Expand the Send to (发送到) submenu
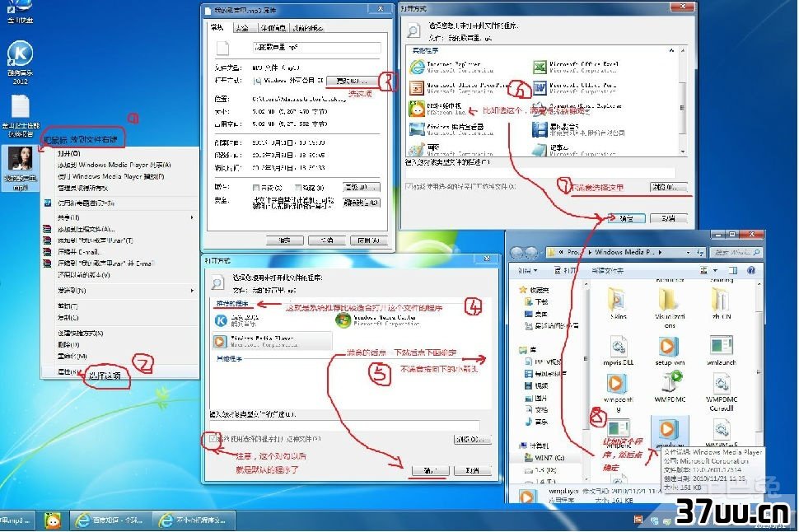Screen dimensions: 799x532 pyautogui.click(x=192, y=291)
